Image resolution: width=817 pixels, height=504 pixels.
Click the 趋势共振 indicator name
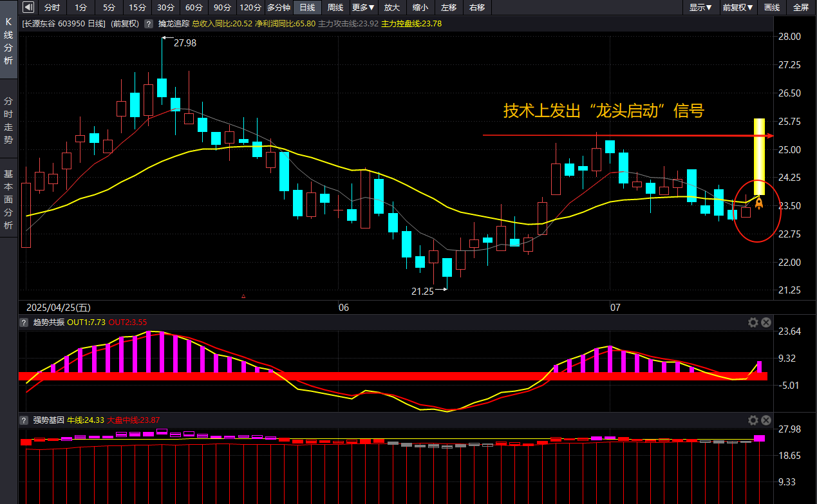tap(48, 322)
